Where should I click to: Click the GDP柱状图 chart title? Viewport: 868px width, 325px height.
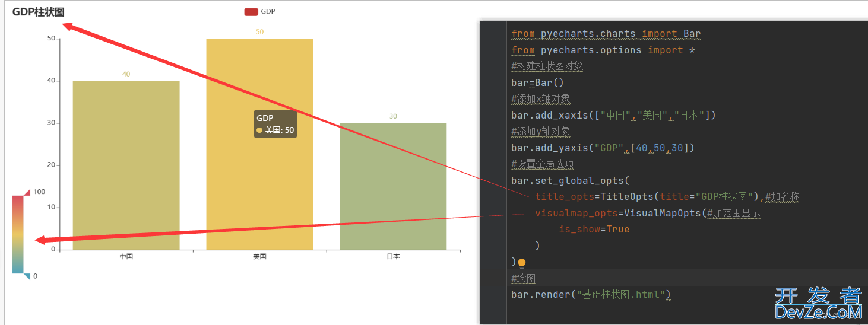tap(38, 12)
